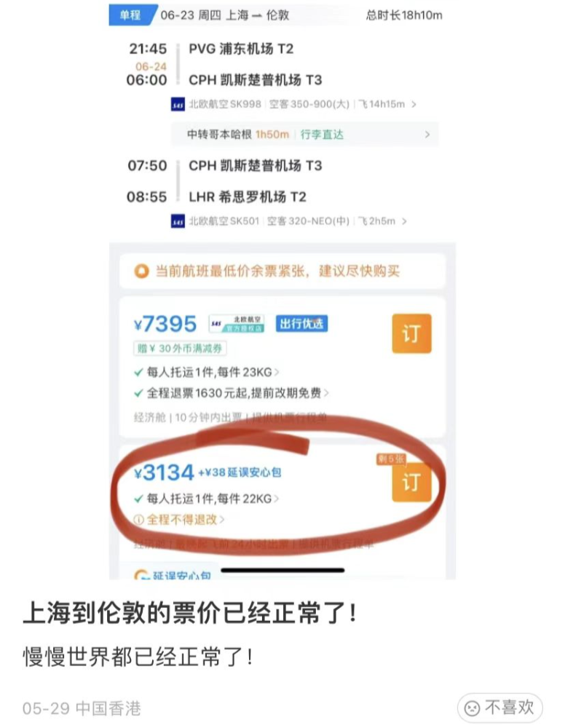Image resolution: width=565 pixels, height=728 pixels.
Task: Click the orange low-ticket warning icon
Action: click(141, 271)
